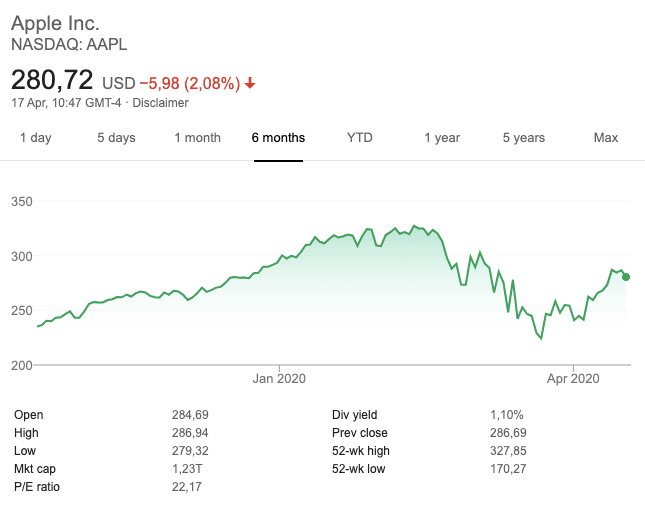
Task: Click the green current price dot on chart
Action: pyautogui.click(x=626, y=277)
